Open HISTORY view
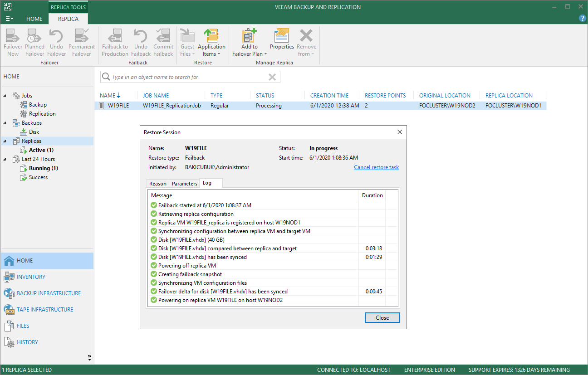 pyautogui.click(x=47, y=342)
